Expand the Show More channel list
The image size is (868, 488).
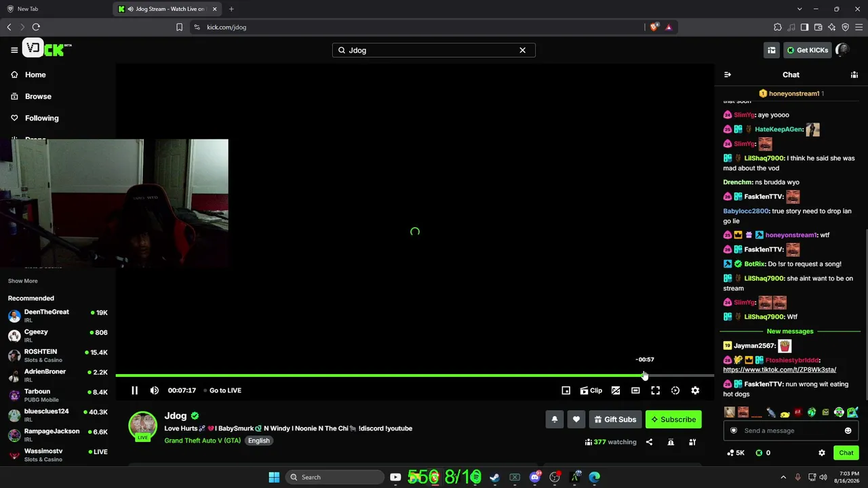(x=23, y=281)
